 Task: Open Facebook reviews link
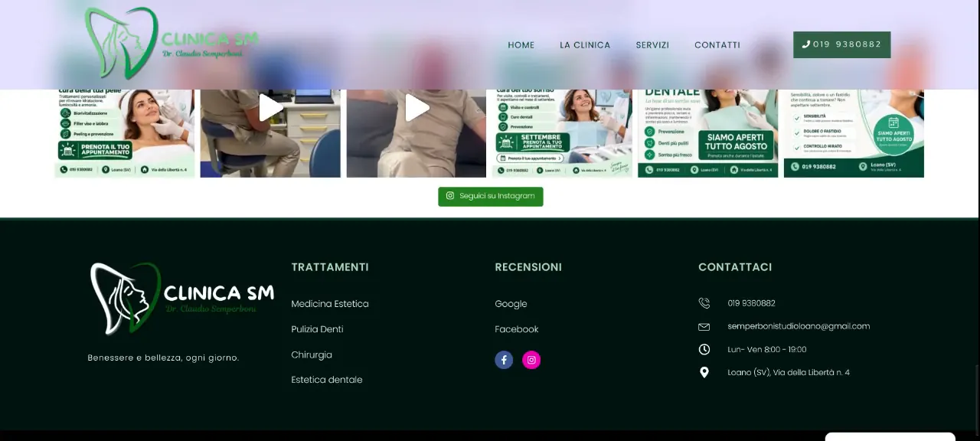(517, 329)
